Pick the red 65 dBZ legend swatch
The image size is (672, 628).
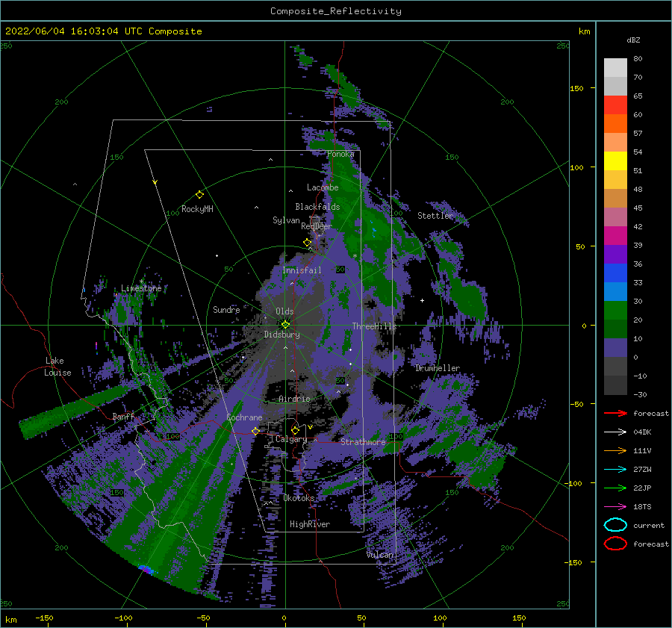coord(615,105)
